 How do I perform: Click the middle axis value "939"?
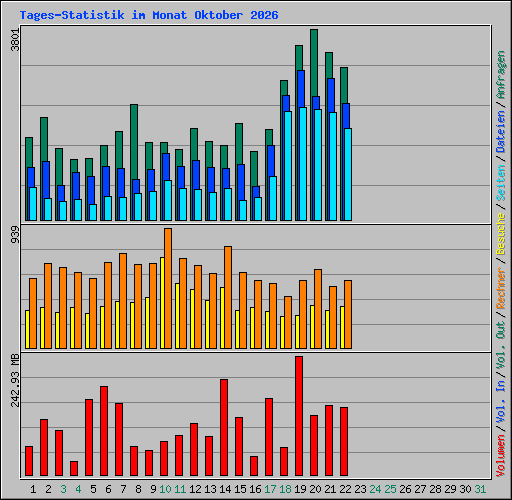point(15,235)
